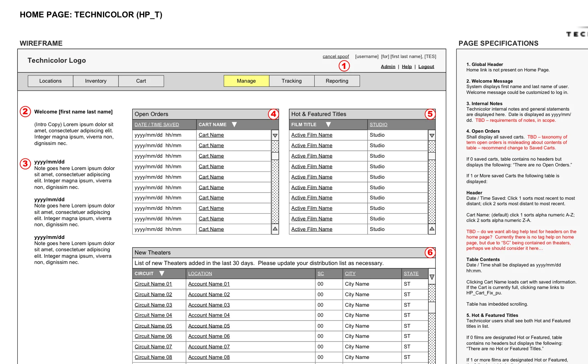Screen dimensions: 588x364
Task: Click the Welcome [first name last name] heading
Action: click(x=73, y=112)
